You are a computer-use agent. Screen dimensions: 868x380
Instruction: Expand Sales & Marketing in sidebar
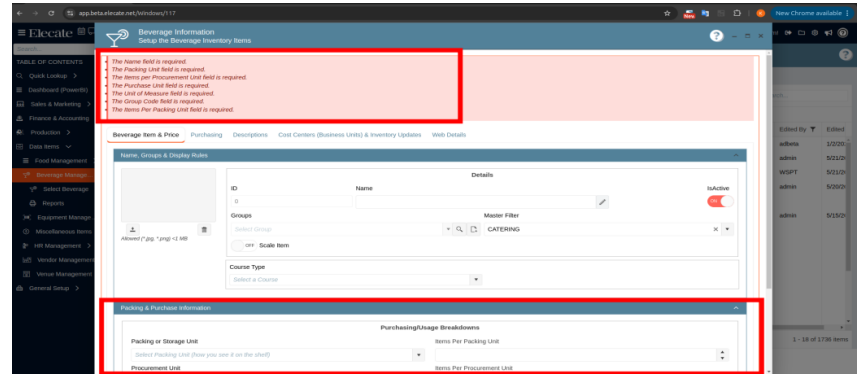pos(89,104)
